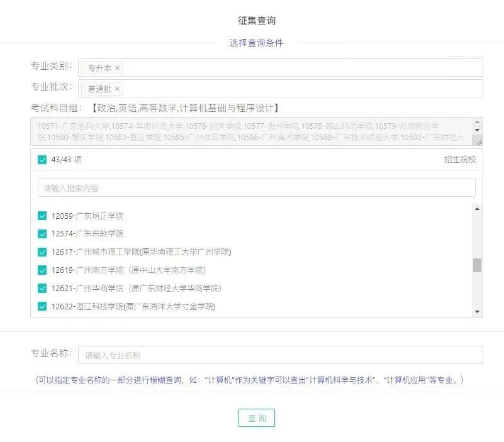Click the school list scrollbar thumb
504x442 pixels.
click(x=477, y=265)
